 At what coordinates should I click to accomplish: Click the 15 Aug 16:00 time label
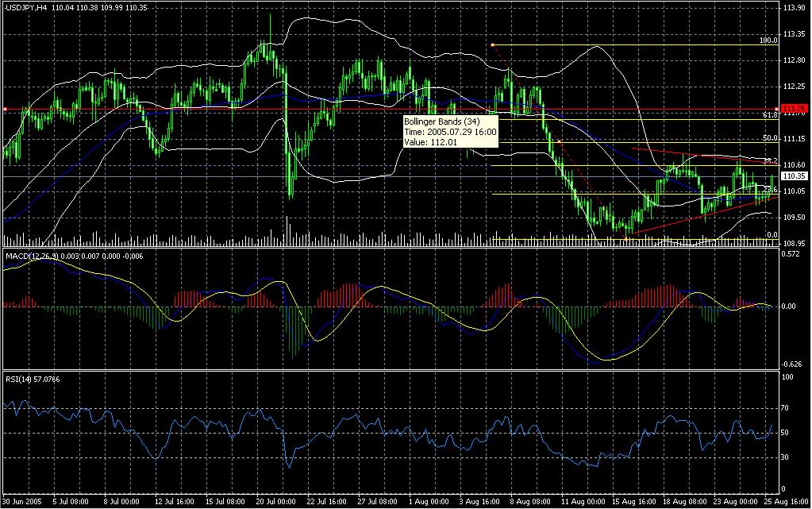point(634,502)
